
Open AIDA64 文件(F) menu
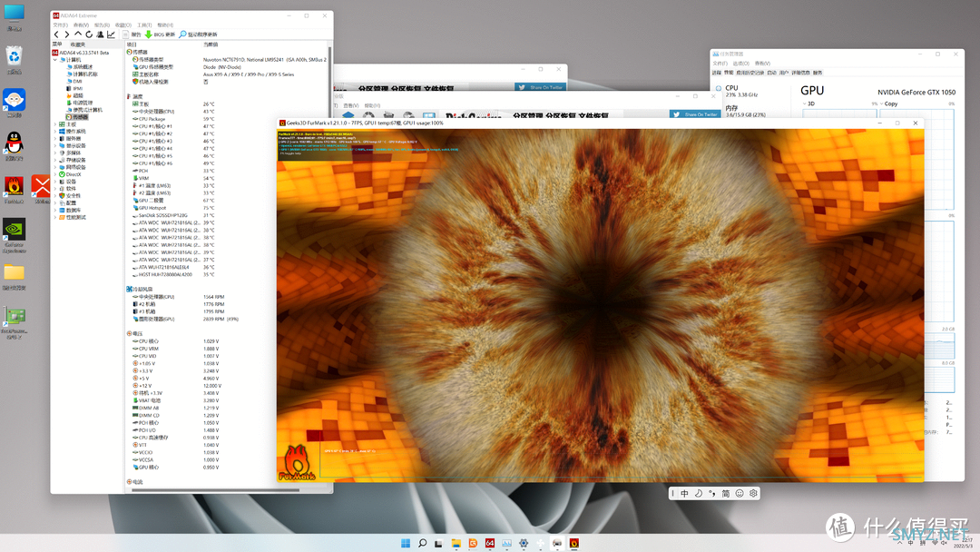click(x=60, y=25)
